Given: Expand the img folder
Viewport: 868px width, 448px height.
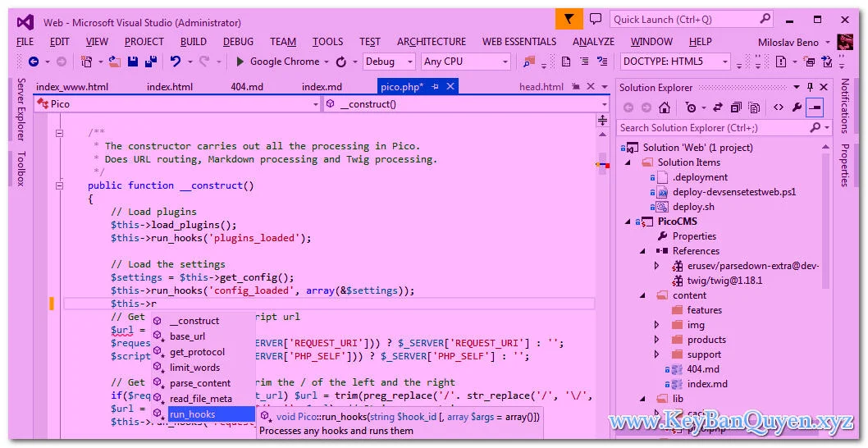Looking at the screenshot, I should click(657, 325).
